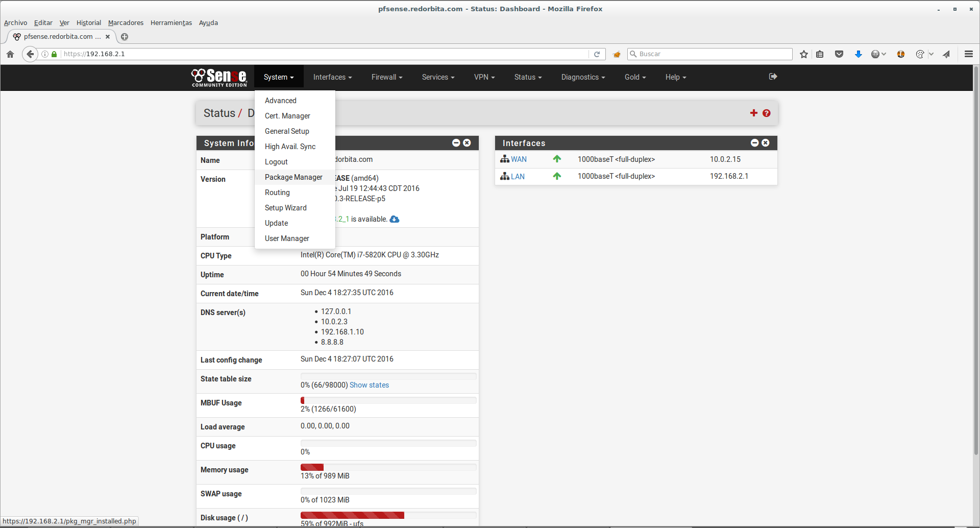Screen dimensions: 980x528
Task: Click the Memory usage progress bar
Action: pyautogui.click(x=388, y=467)
